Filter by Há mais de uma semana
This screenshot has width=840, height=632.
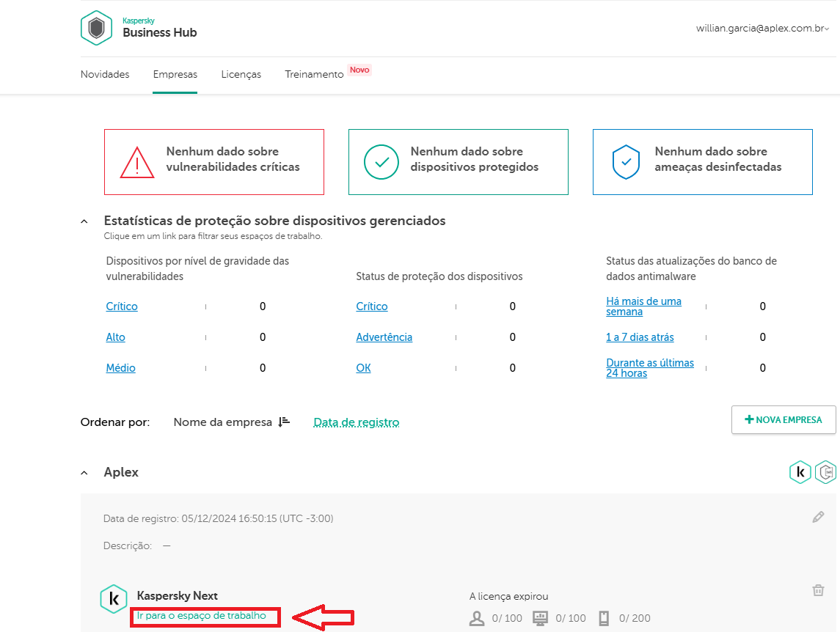tap(644, 306)
